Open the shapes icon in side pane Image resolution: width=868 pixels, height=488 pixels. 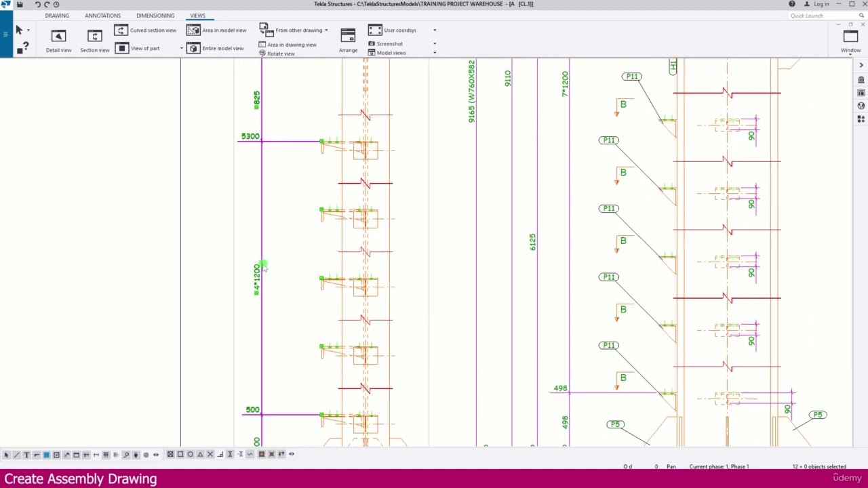(x=861, y=119)
